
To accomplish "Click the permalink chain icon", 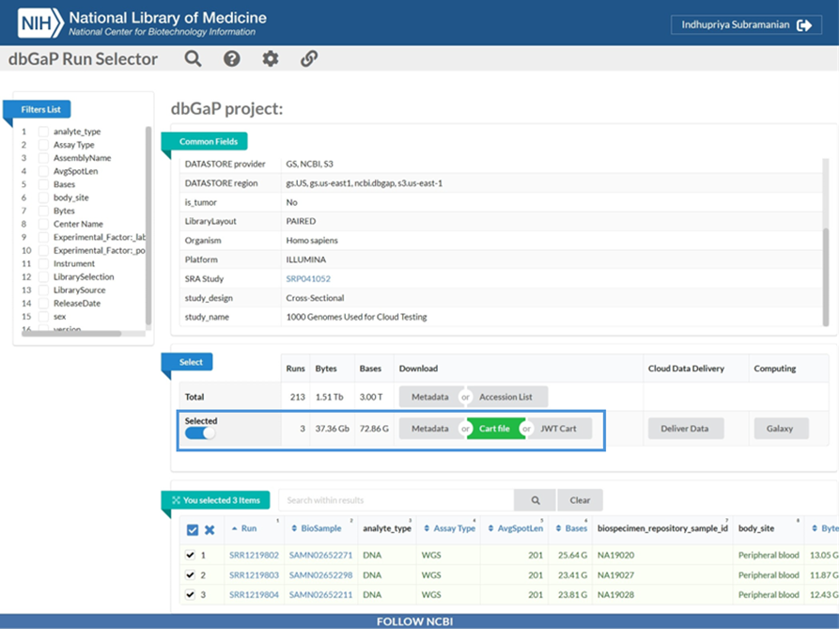I will pyautogui.click(x=309, y=59).
